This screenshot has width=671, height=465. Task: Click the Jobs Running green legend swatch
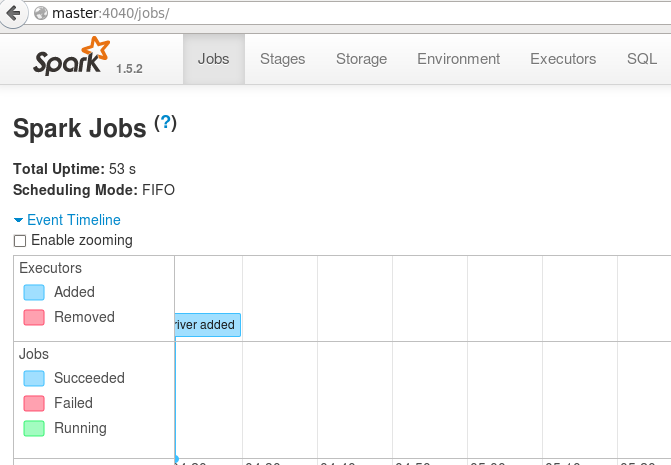[34, 428]
